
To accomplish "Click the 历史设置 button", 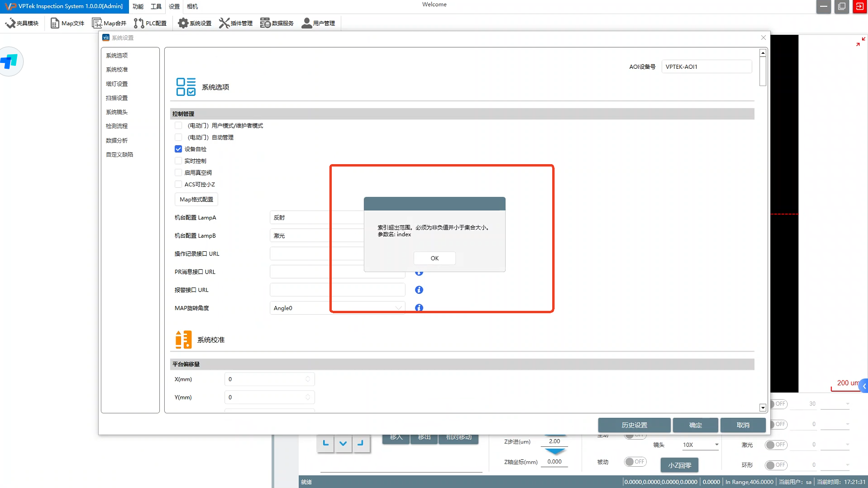I will (634, 425).
